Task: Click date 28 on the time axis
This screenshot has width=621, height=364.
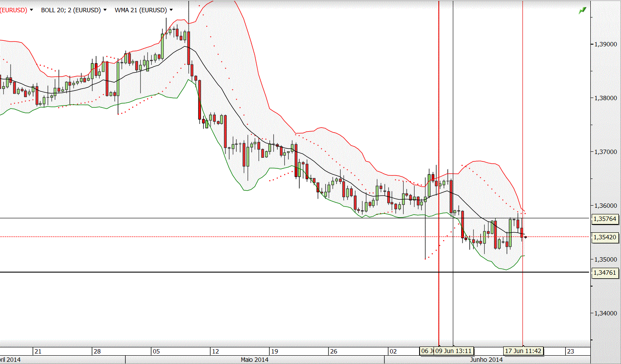Action: (x=97, y=351)
